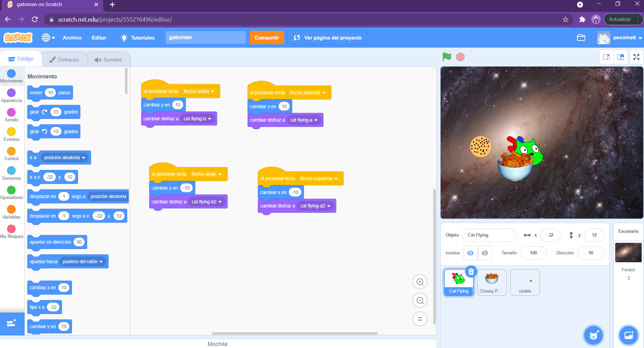Viewport: 644px width, 348px height.
Task: Select the Eventos block category
Action: [x=11, y=134]
